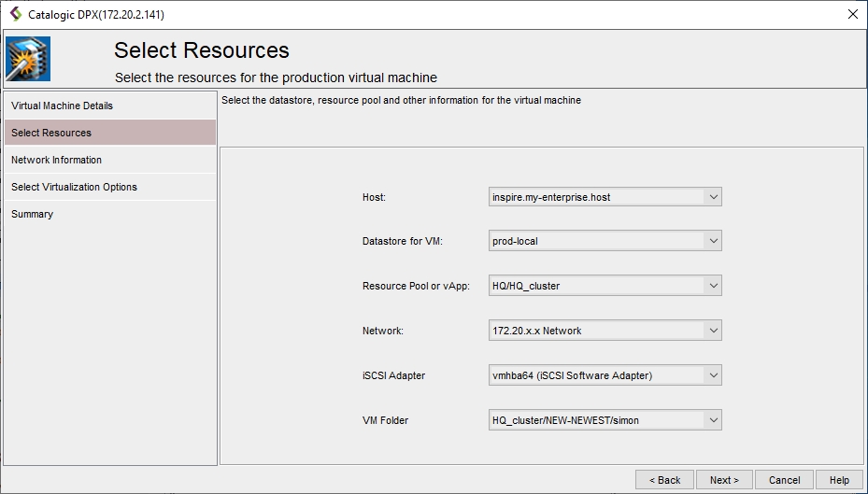This screenshot has height=494, width=868.
Task: Close the Catalogic DPX window
Action: pyautogui.click(x=851, y=14)
